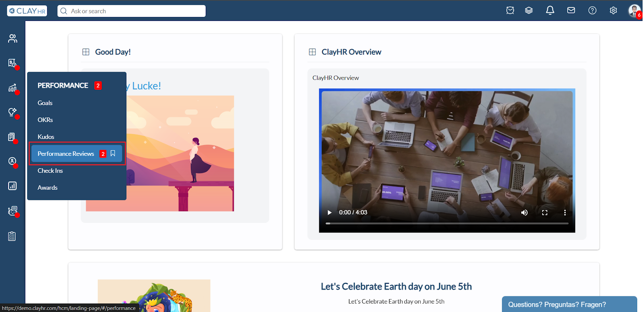Image resolution: width=644 pixels, height=312 pixels.
Task: Click the Earth day illustration thumbnail
Action: (154, 295)
